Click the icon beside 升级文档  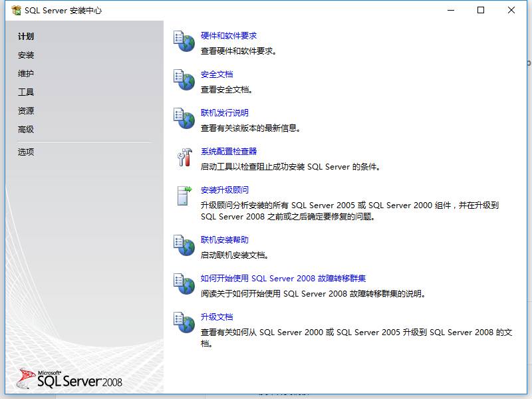184,323
